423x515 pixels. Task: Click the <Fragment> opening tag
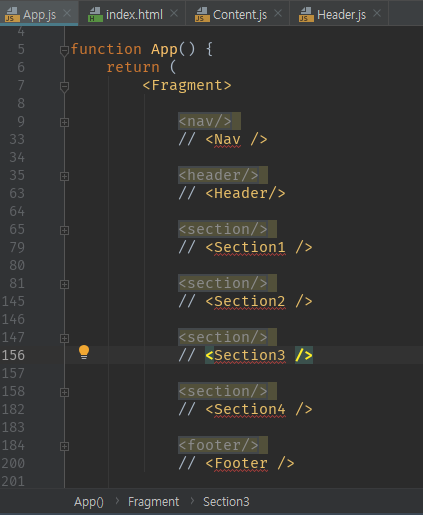pos(187,85)
